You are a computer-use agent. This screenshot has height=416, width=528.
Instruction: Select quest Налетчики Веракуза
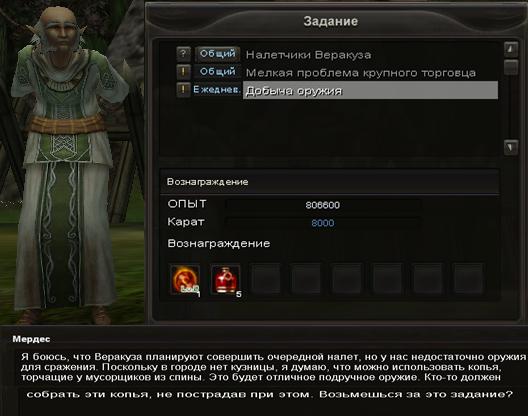coord(308,55)
